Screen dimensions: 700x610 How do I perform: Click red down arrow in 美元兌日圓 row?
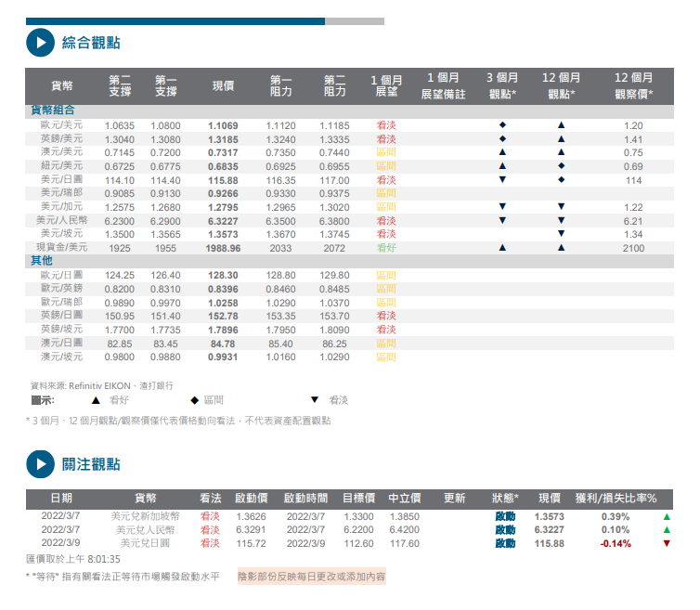pos(667,543)
